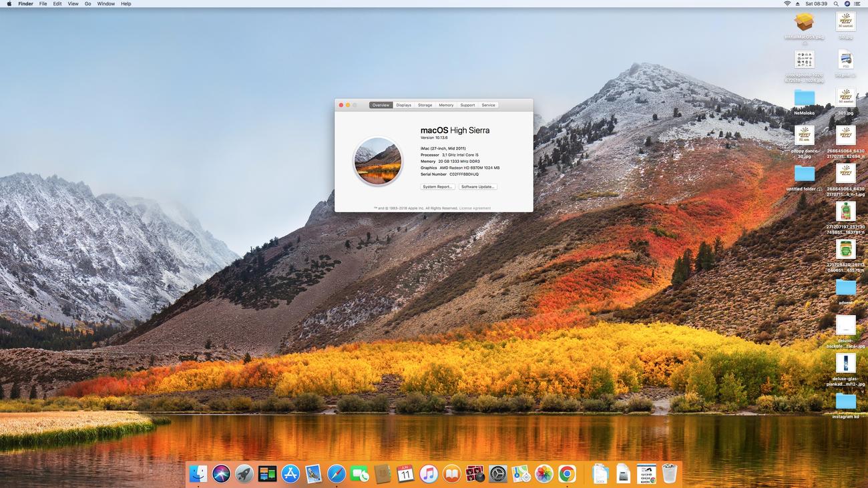Open Spotlight search in menu bar
Viewport: 868px width, 488px height.
(x=837, y=4)
